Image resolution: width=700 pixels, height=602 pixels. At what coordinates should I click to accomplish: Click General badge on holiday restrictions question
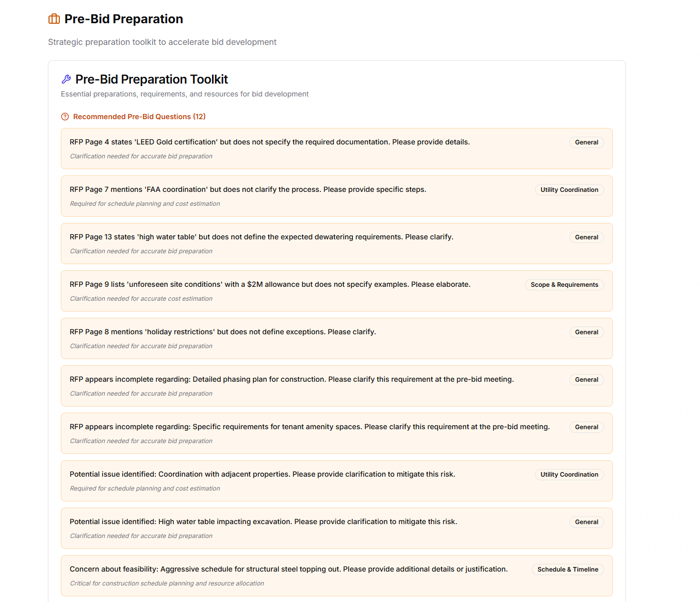(587, 332)
